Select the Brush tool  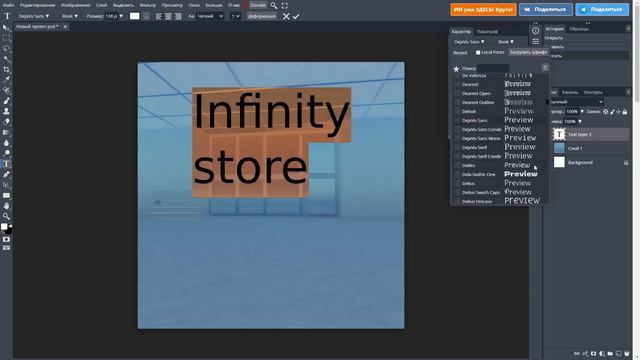6,101
